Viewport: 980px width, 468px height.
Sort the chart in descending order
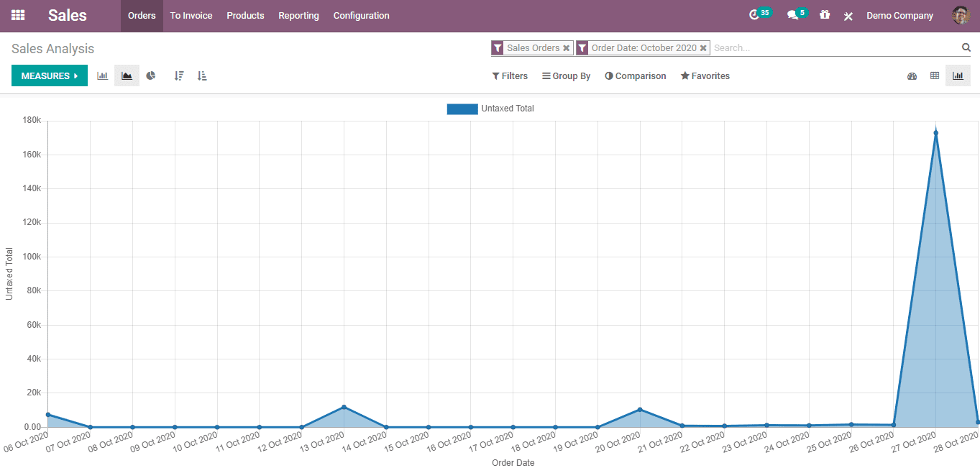179,75
